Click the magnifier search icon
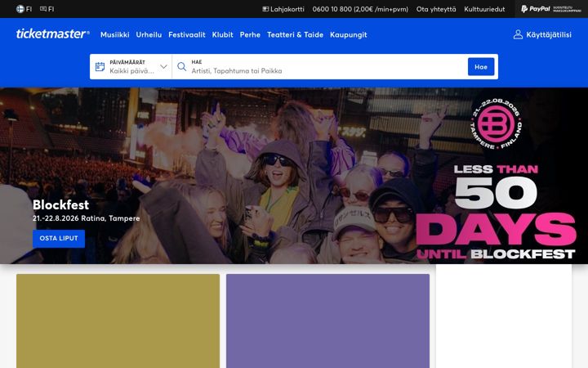Viewport: 588px width, 368px height. coord(181,67)
